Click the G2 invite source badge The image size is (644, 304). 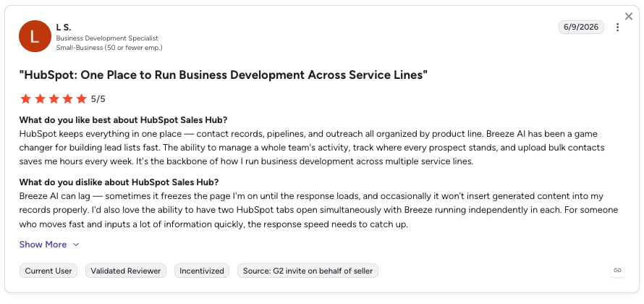308,271
